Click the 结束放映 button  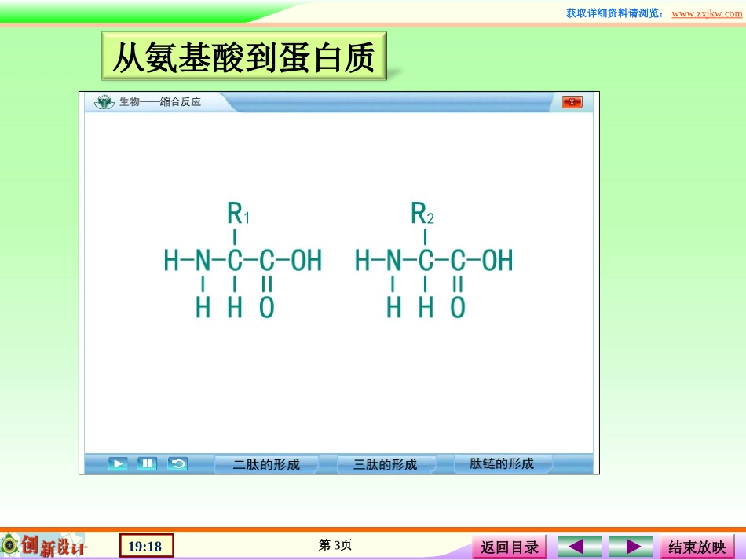[697, 547]
